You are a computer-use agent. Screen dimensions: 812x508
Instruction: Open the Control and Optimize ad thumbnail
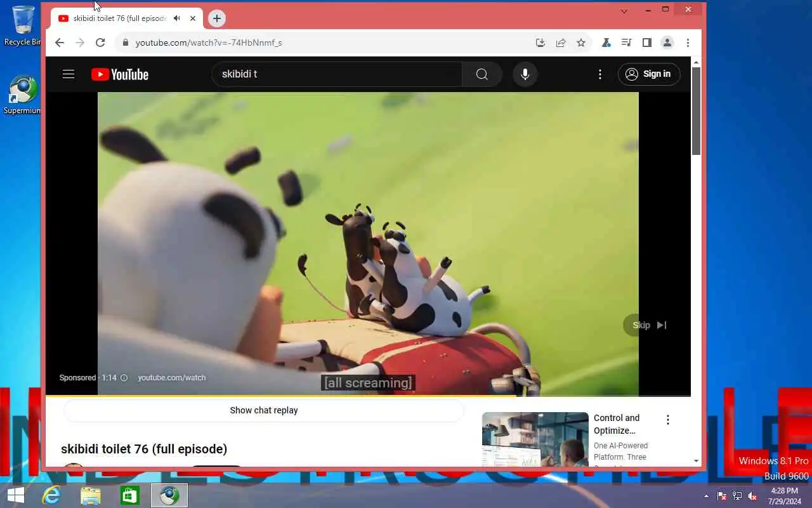pyautogui.click(x=535, y=439)
